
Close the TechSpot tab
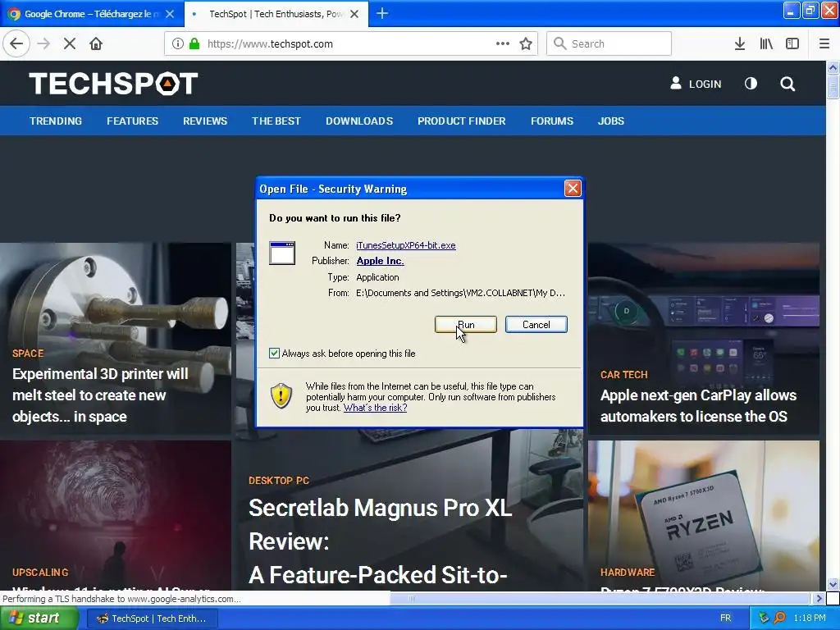pyautogui.click(x=354, y=14)
